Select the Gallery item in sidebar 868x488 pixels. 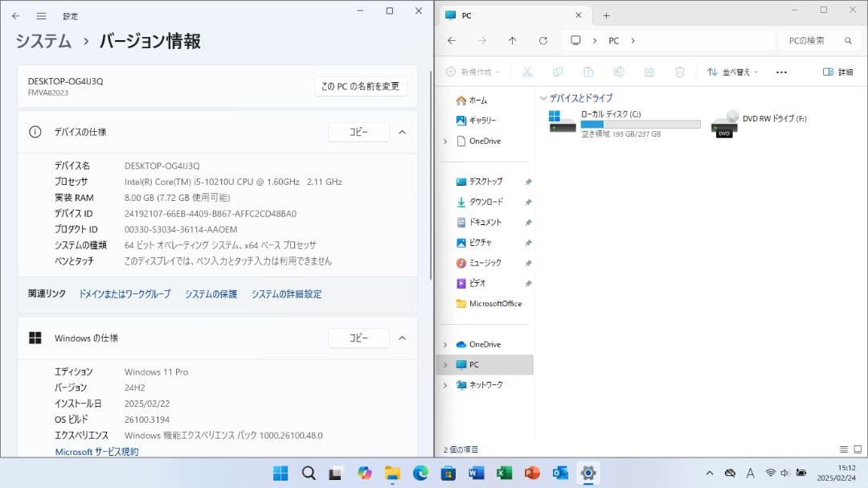point(481,121)
